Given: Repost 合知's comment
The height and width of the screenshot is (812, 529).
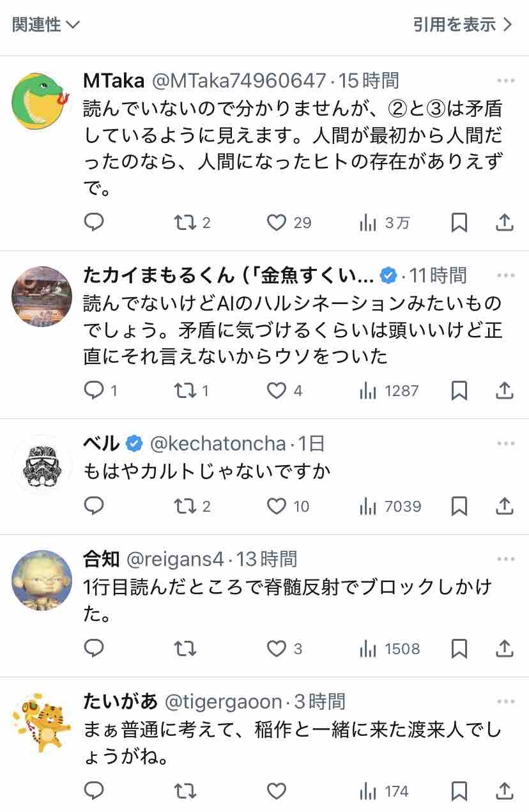Looking at the screenshot, I should point(185,649).
